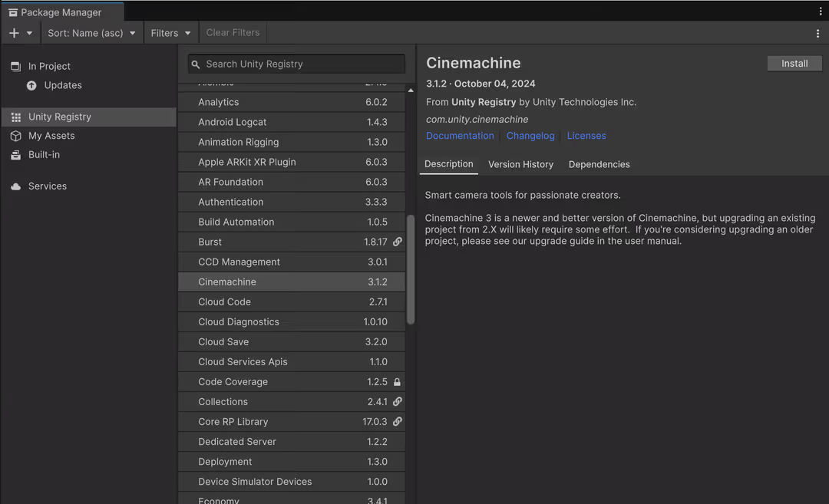
Task: Click the Install button for Cinemachine
Action: (794, 64)
